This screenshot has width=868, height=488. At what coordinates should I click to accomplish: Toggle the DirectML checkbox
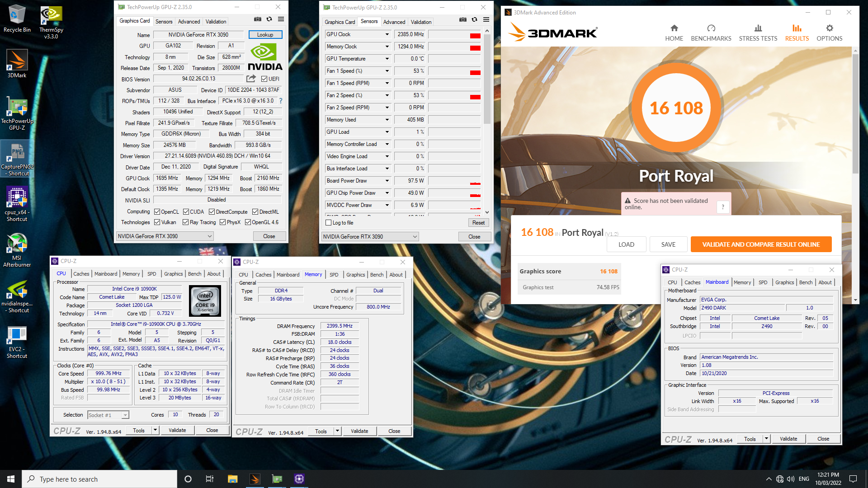(x=255, y=212)
